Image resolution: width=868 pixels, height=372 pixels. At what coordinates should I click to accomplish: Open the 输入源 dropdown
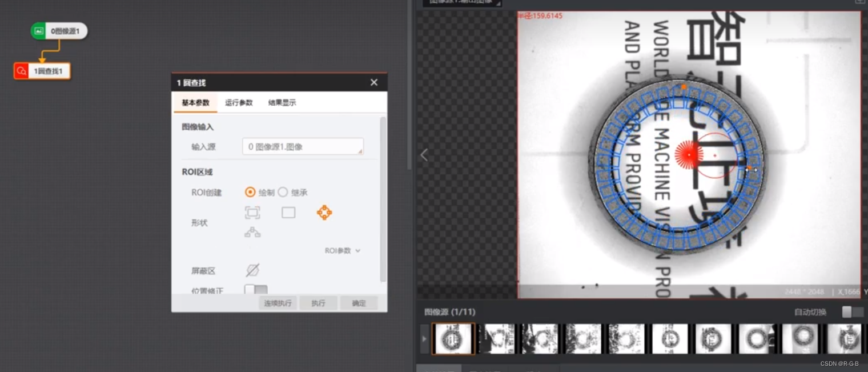pos(303,147)
